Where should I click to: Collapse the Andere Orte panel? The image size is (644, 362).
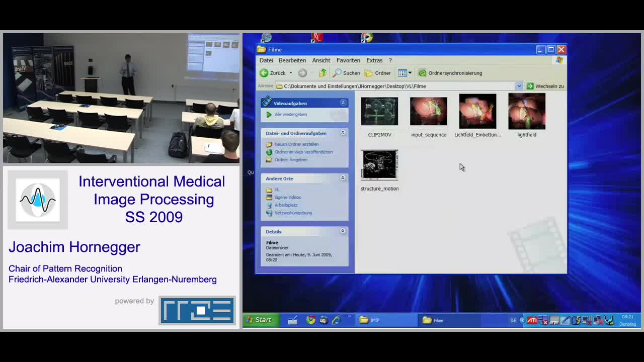[343, 178]
